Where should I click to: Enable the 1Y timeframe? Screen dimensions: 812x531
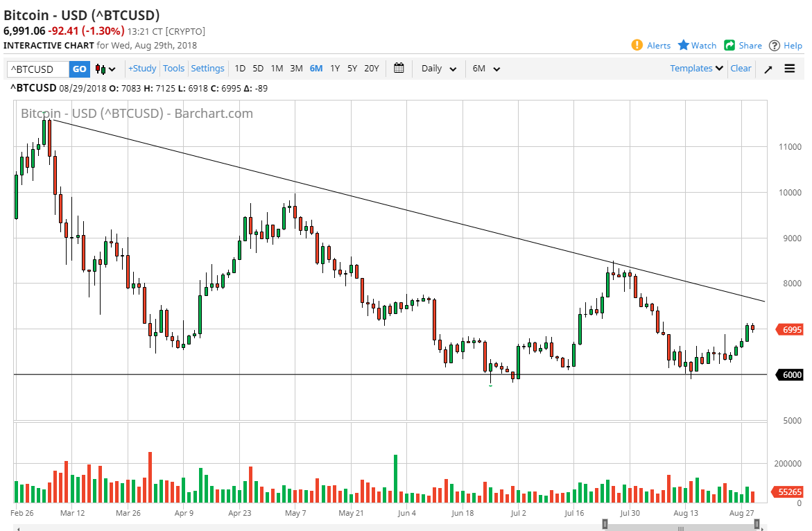coord(335,69)
